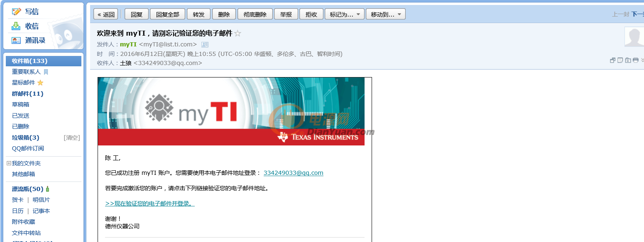Viewport: 644px width, 242px height.
Task: Open the 垃圾箱(3) spam folder
Action: (26, 138)
